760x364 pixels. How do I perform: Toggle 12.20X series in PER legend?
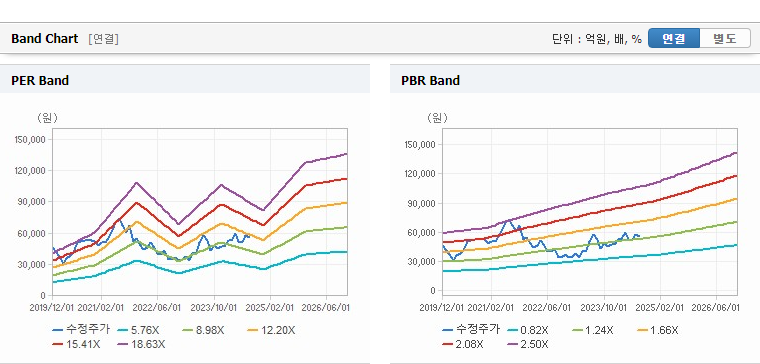click(271, 330)
